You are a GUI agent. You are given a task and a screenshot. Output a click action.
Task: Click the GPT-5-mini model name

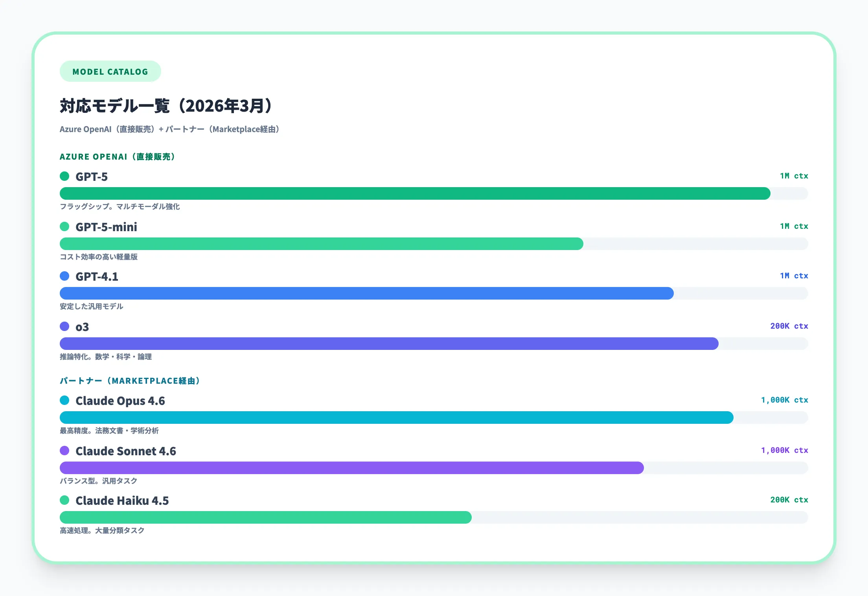click(x=106, y=227)
